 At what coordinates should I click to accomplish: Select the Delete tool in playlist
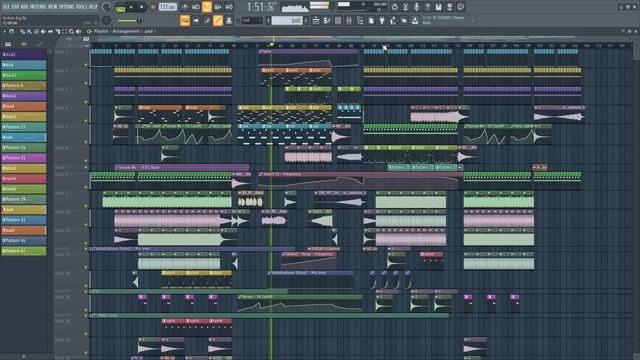click(x=36, y=31)
